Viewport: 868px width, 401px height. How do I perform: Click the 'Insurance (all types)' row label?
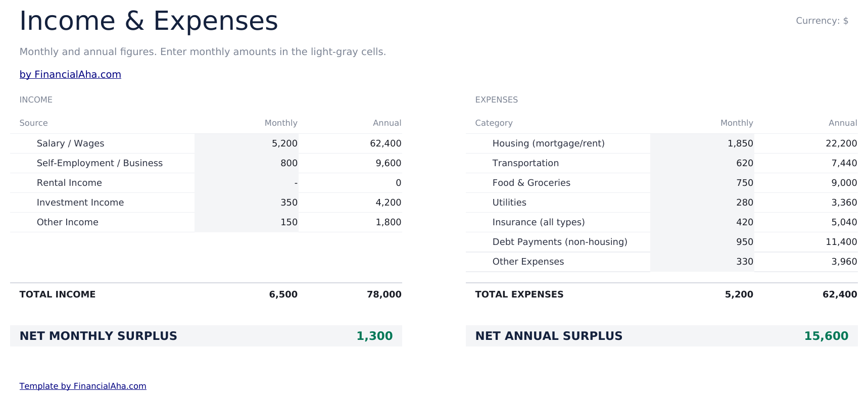[x=539, y=222]
